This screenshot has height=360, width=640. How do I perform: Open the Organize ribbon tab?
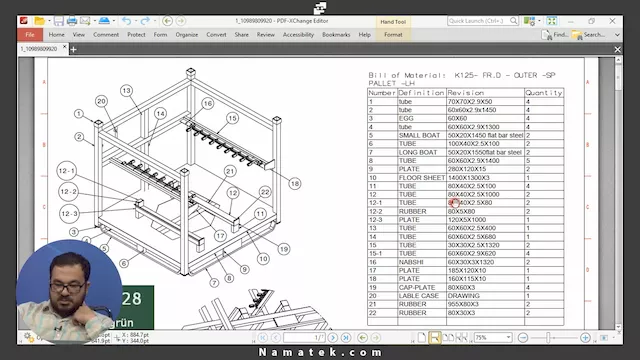(187, 35)
